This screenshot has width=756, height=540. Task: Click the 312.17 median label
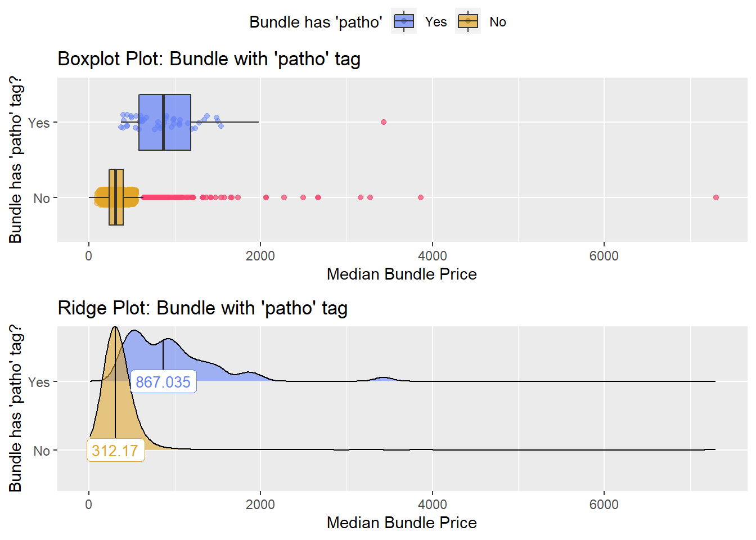click(115, 451)
